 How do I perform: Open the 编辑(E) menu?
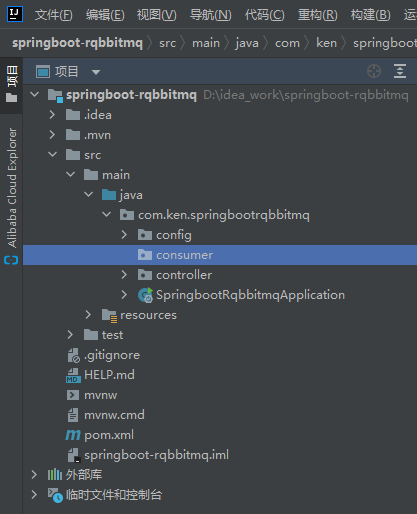tap(105, 15)
